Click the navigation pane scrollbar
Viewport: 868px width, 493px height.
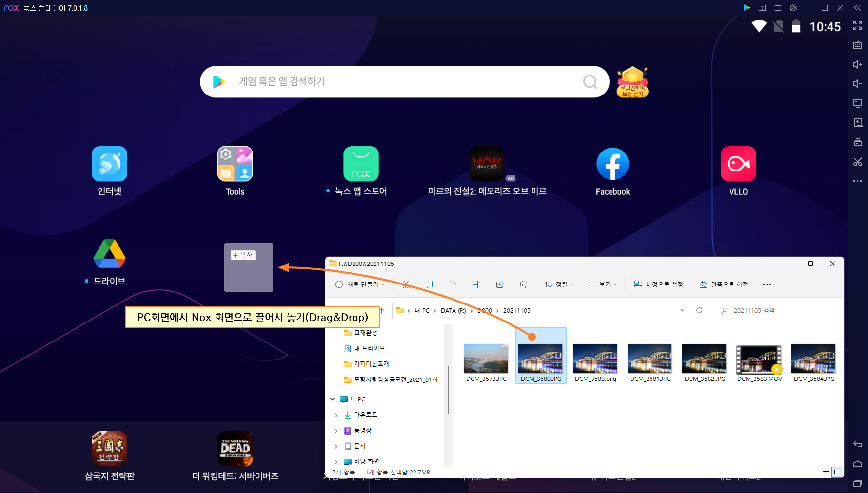[448, 390]
